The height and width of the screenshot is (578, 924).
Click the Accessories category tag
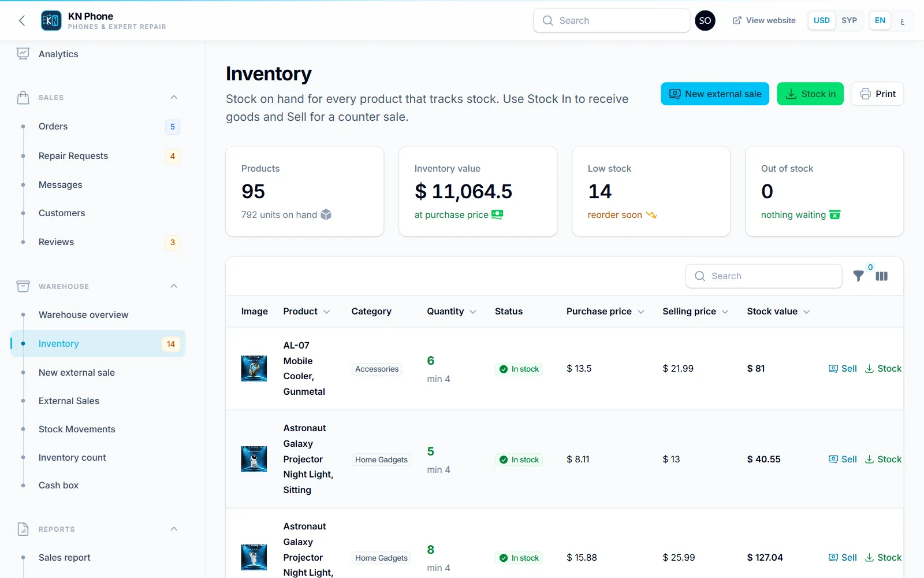click(x=377, y=369)
